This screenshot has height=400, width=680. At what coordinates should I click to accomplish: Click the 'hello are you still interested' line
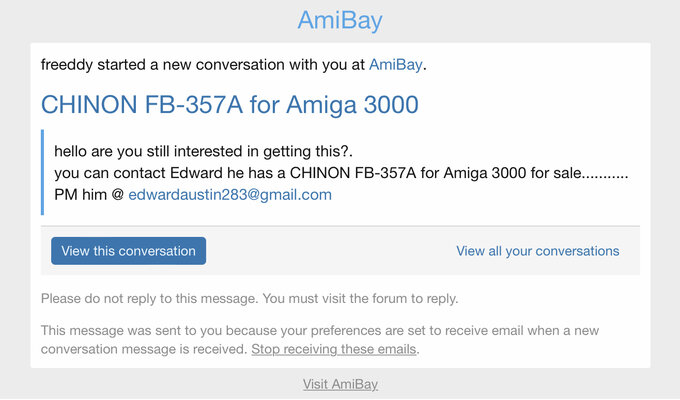[201, 153]
